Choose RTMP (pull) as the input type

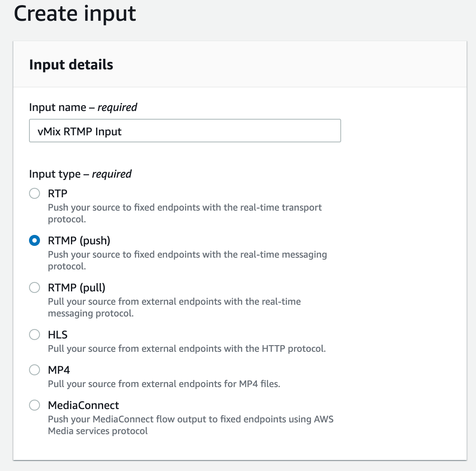[35, 287]
